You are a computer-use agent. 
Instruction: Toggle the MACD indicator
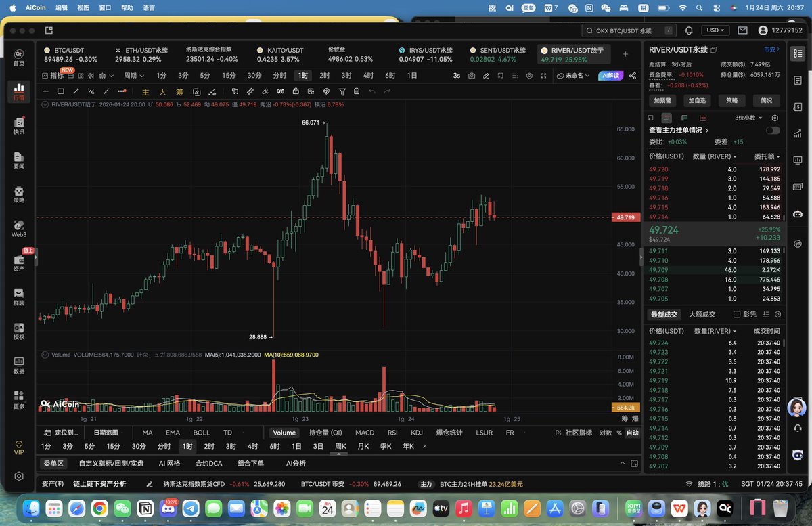[365, 433]
